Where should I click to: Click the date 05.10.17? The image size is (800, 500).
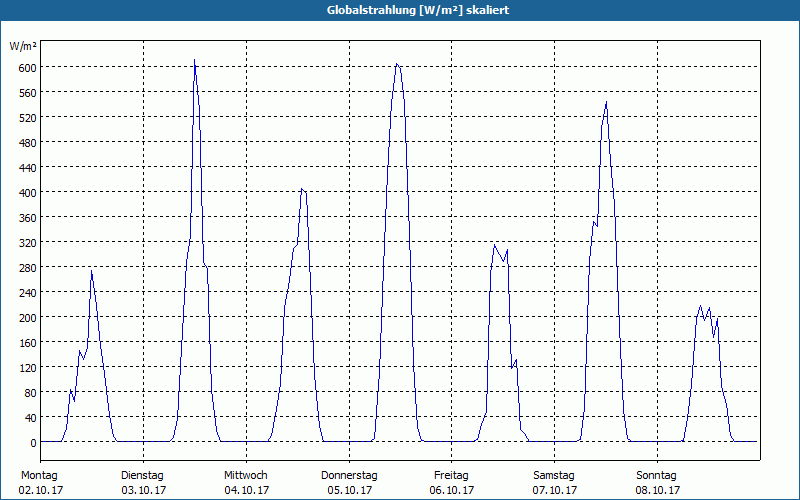pyautogui.click(x=349, y=490)
